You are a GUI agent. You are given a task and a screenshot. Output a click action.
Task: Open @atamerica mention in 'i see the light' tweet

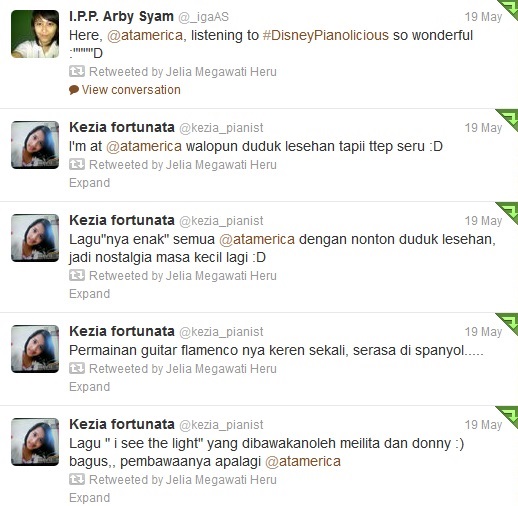tap(303, 461)
